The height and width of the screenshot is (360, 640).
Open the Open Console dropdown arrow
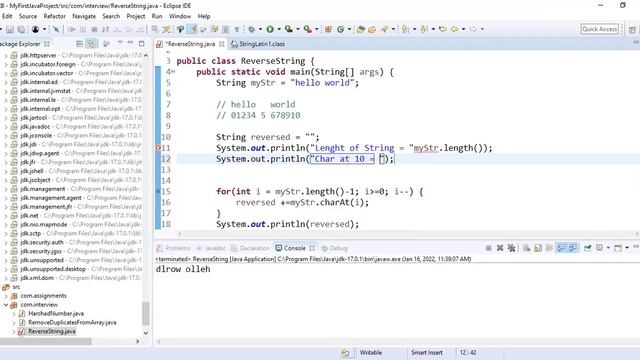click(627, 248)
